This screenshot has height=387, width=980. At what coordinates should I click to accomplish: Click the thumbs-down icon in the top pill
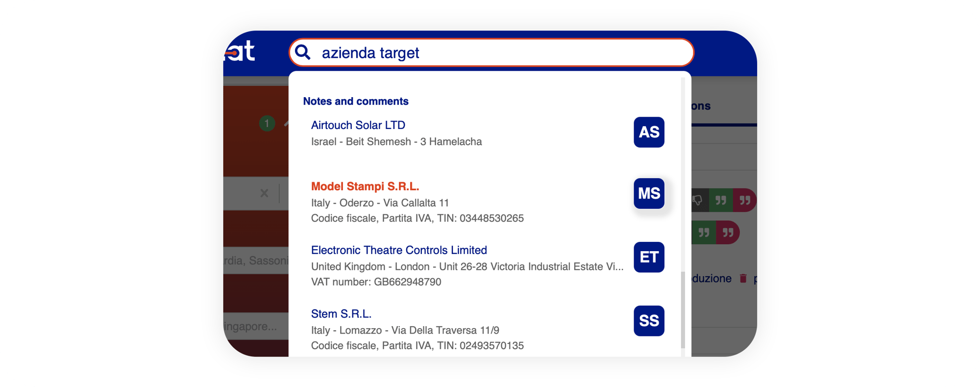[x=698, y=200]
